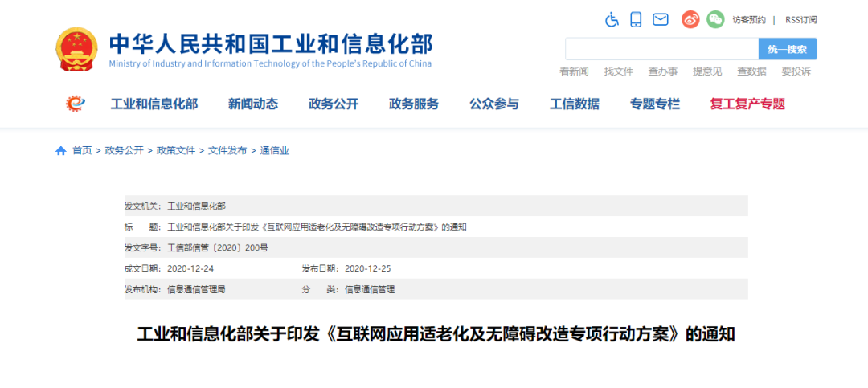Screen dimensions: 868x388
Task: Select 查数据 search shortcut
Action: point(751,71)
